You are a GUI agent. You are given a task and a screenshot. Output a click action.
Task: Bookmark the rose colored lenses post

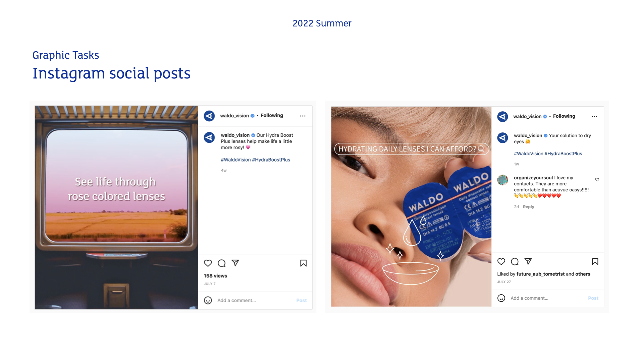304,263
